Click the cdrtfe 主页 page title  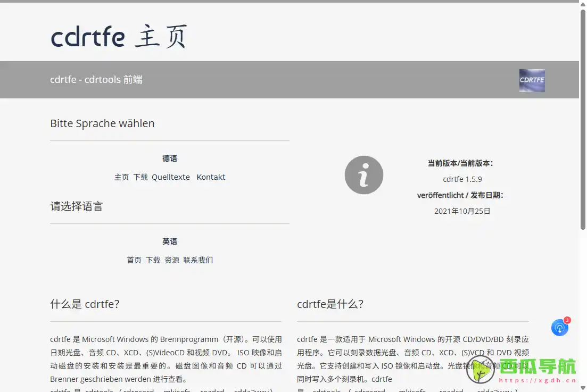(119, 36)
